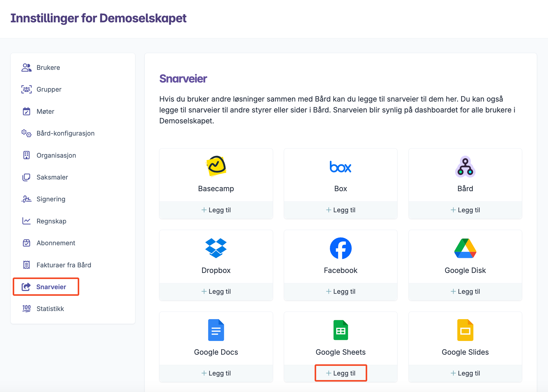Click the Bård logo in shortcut card
This screenshot has height=392, width=548.
coord(465,167)
